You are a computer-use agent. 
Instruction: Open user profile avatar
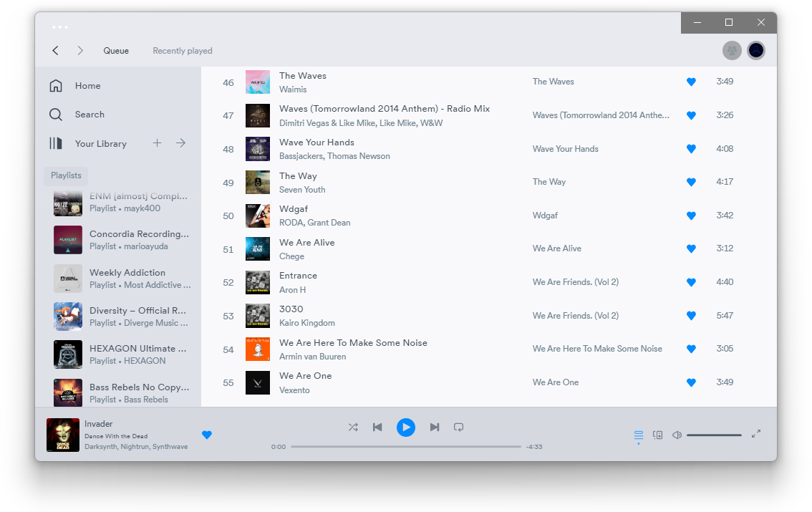[x=756, y=50]
